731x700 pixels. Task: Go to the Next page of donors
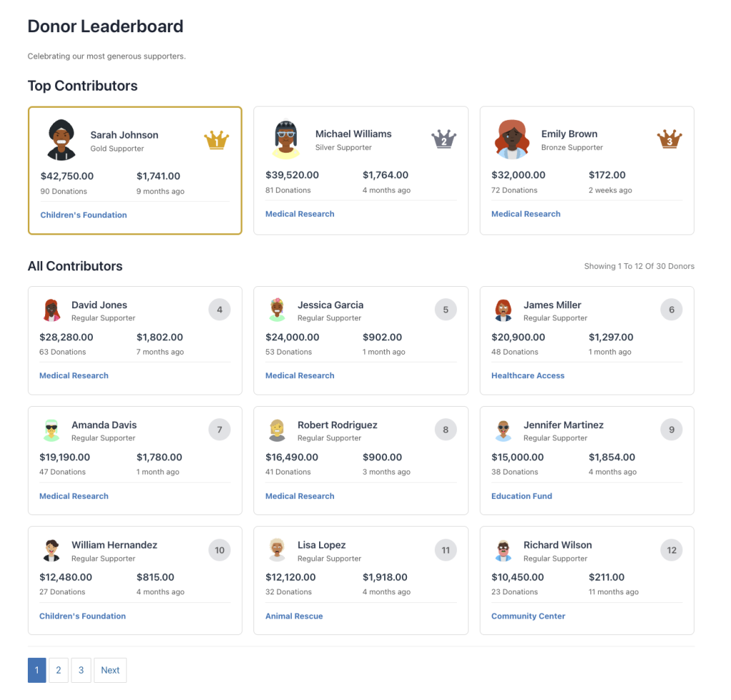click(110, 670)
